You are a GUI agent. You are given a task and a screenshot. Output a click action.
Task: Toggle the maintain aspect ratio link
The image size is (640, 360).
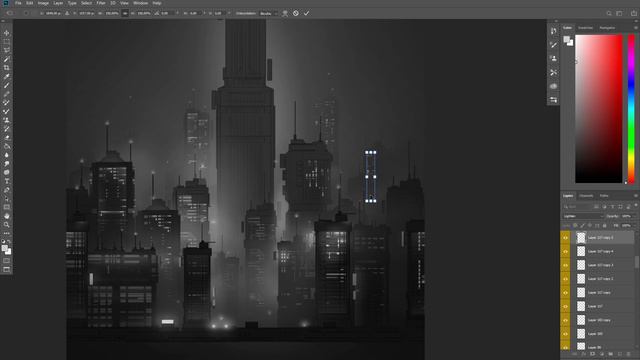click(125, 13)
